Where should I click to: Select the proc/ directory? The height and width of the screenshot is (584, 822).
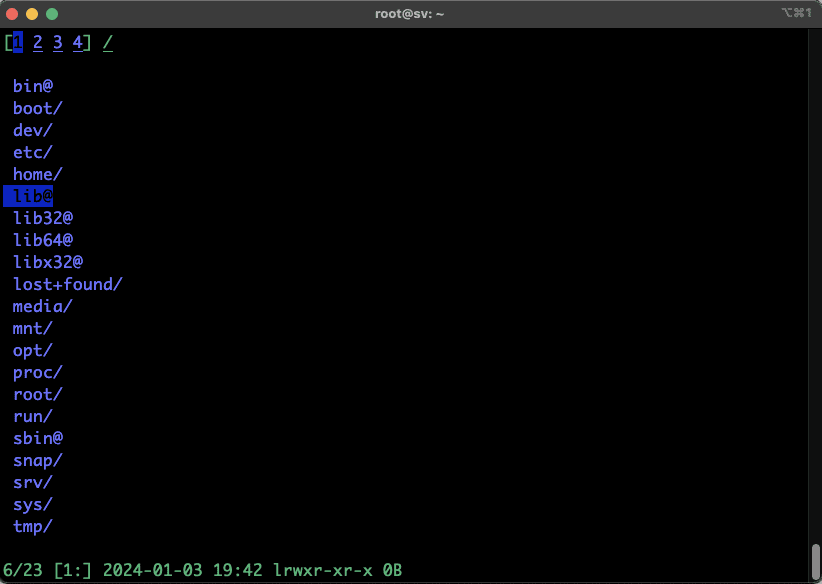point(38,372)
